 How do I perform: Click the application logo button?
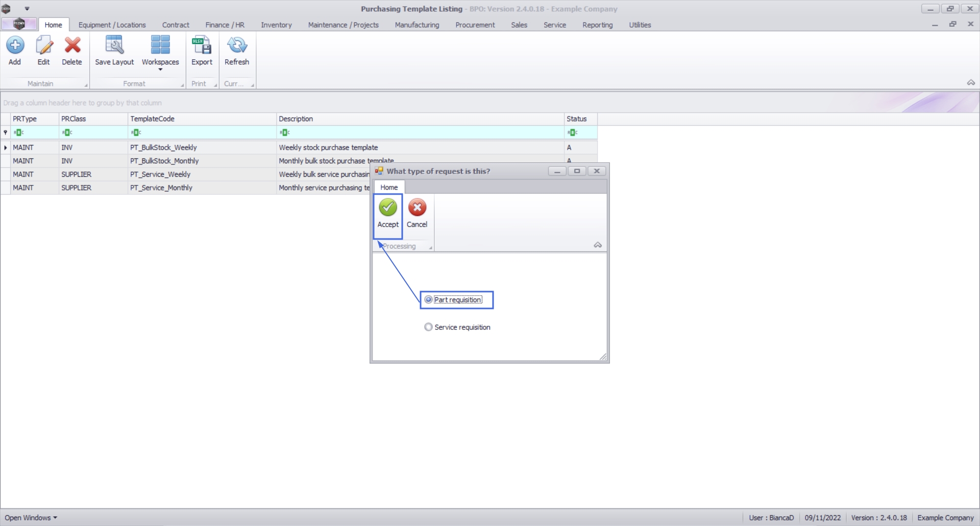[x=19, y=24]
